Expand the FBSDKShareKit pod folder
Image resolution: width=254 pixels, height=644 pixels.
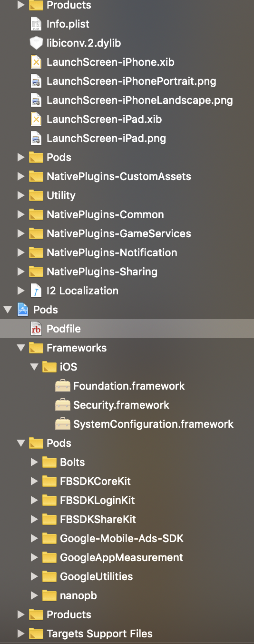point(34,519)
